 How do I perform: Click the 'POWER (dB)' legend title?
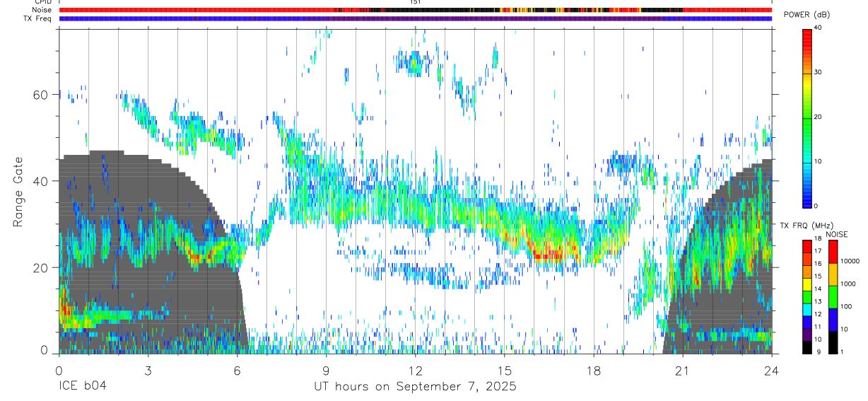tap(808, 16)
